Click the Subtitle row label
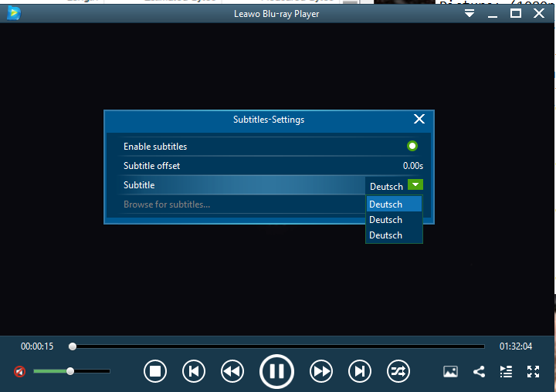556x392 pixels. coord(139,185)
